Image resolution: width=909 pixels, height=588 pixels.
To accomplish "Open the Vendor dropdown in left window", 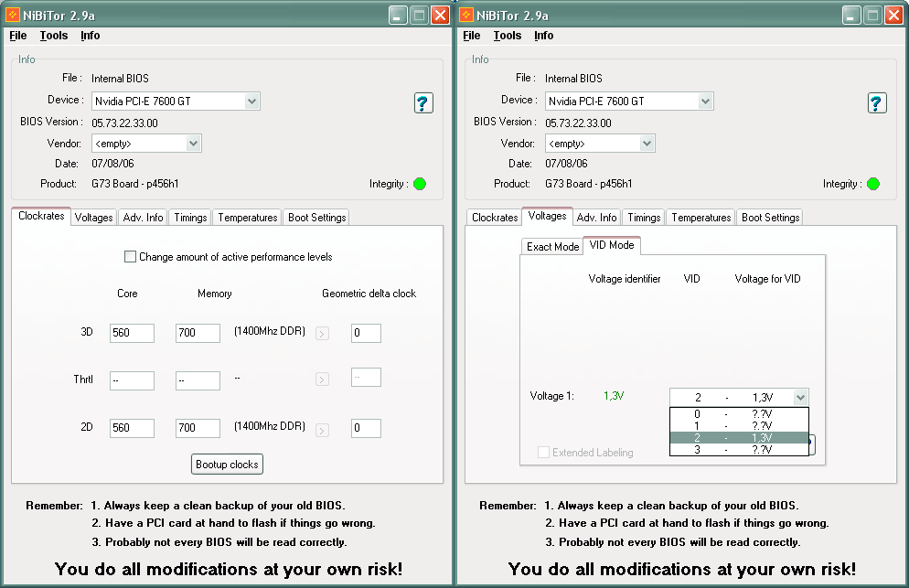I will pyautogui.click(x=194, y=144).
